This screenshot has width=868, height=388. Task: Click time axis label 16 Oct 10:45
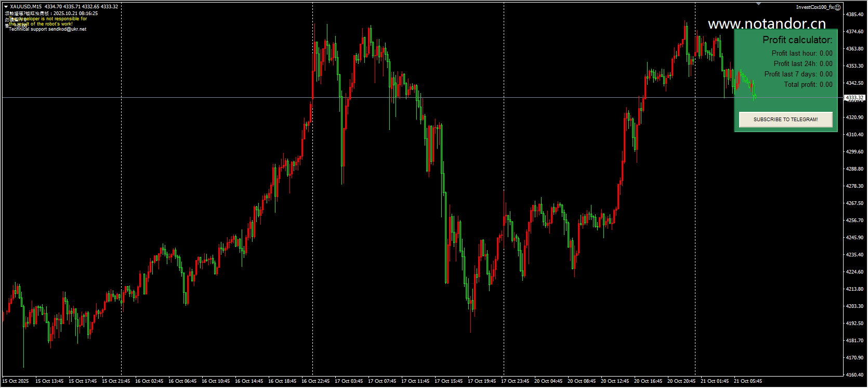point(216,381)
